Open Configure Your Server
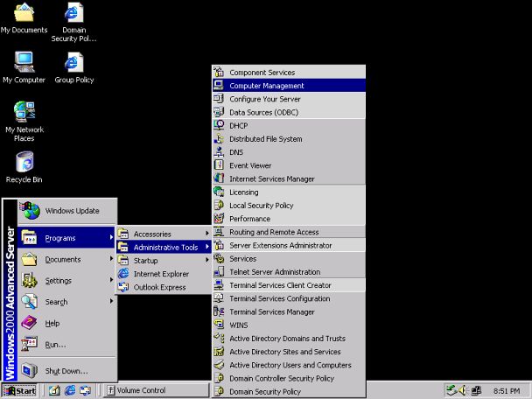This screenshot has width=532, height=399. tap(289, 99)
